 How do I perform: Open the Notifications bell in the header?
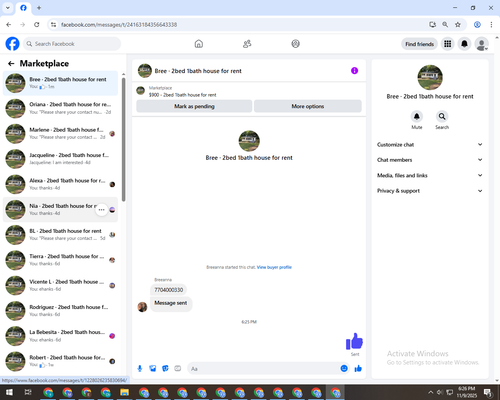pos(464,44)
